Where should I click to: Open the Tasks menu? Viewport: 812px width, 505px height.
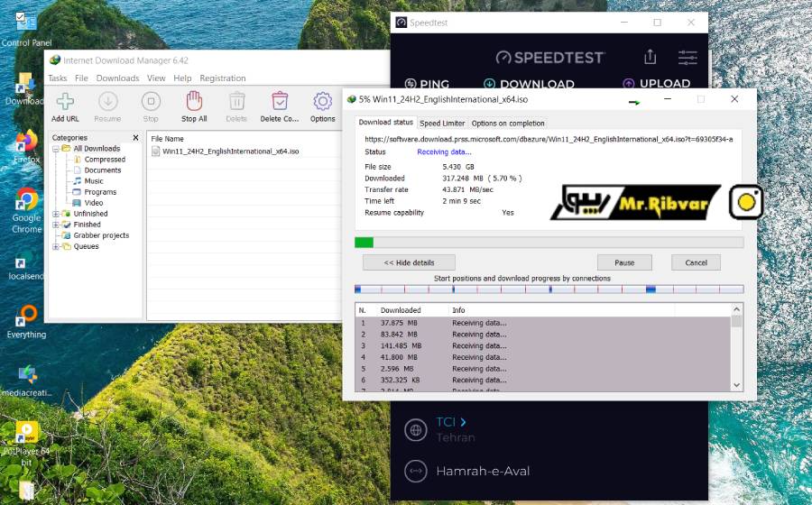click(58, 78)
